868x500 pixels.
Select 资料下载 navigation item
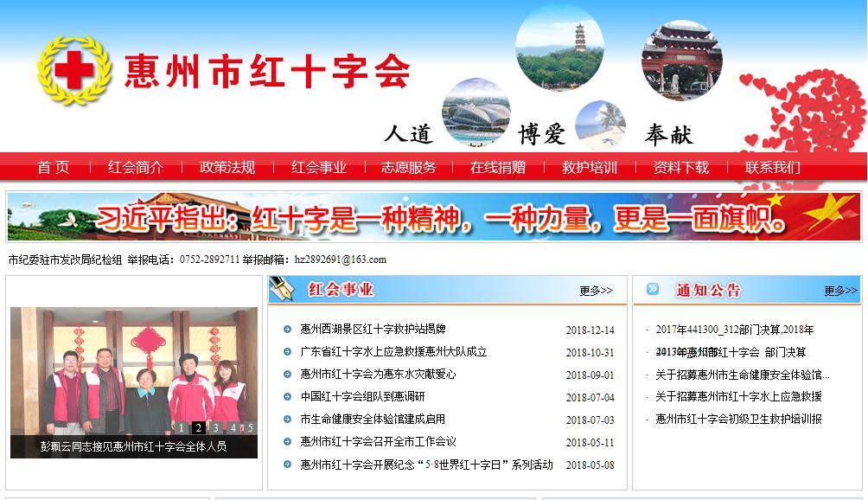tap(681, 167)
